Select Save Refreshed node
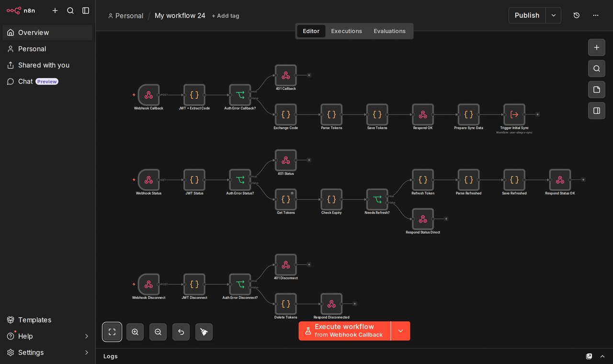This screenshot has width=613, height=364. coord(514,180)
